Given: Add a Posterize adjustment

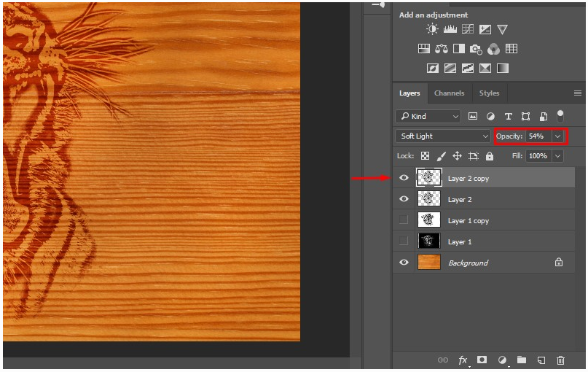Looking at the screenshot, I should 450,68.
